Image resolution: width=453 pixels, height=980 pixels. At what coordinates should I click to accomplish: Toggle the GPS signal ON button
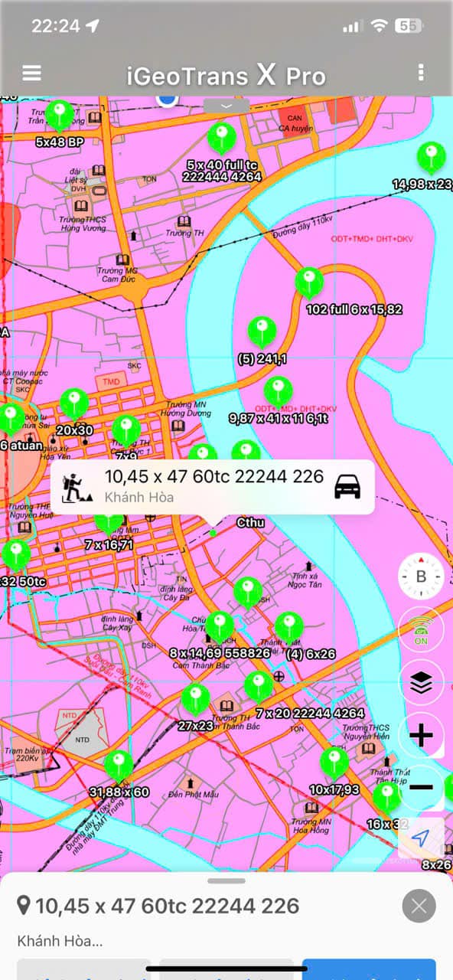(421, 630)
